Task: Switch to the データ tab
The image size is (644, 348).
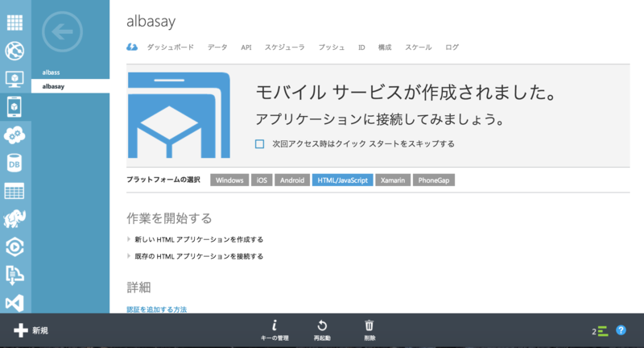Action: pos(217,48)
